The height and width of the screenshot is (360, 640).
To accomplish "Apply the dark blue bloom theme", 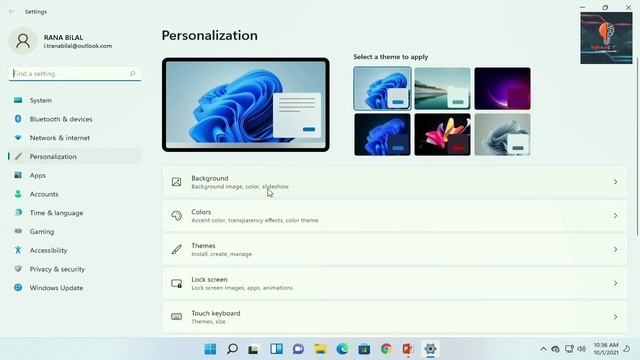I will (x=382, y=135).
